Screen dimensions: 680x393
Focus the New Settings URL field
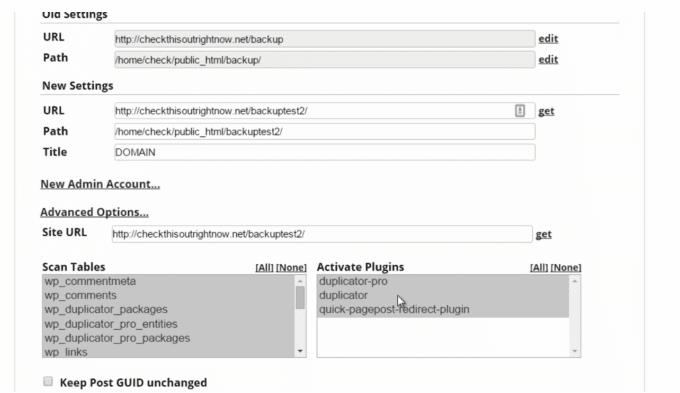pyautogui.click(x=324, y=111)
